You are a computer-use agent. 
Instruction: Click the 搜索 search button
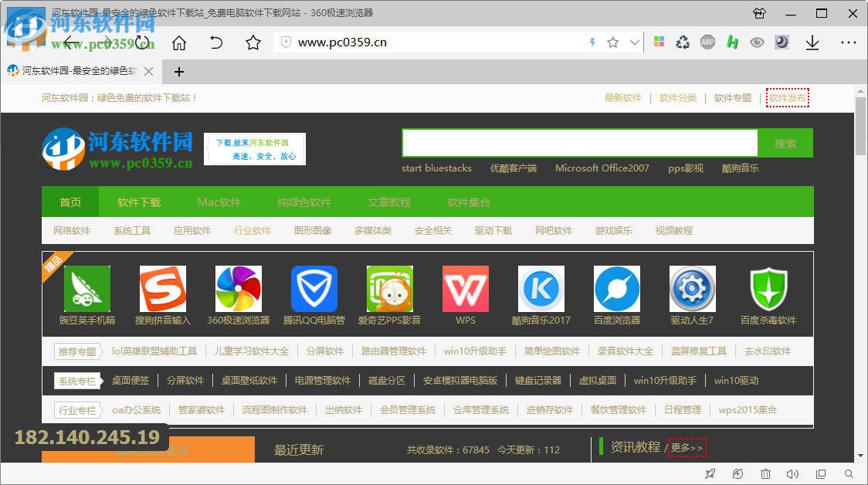pyautogui.click(x=785, y=143)
